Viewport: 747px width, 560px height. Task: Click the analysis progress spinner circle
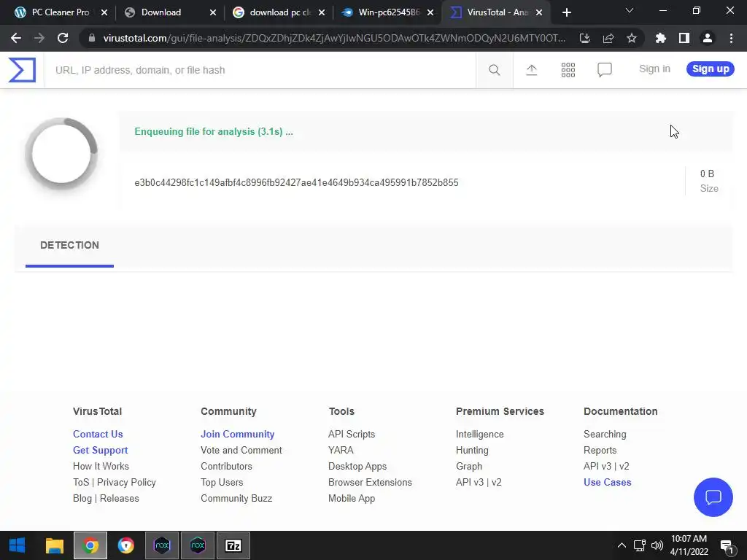point(61,154)
